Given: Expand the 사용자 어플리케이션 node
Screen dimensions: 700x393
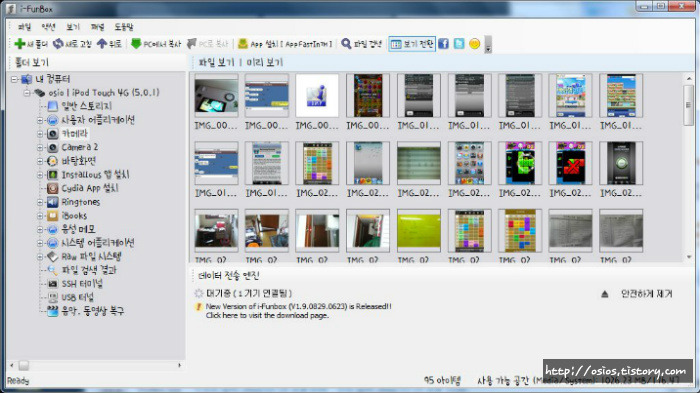Looking at the screenshot, I should pyautogui.click(x=40, y=120).
